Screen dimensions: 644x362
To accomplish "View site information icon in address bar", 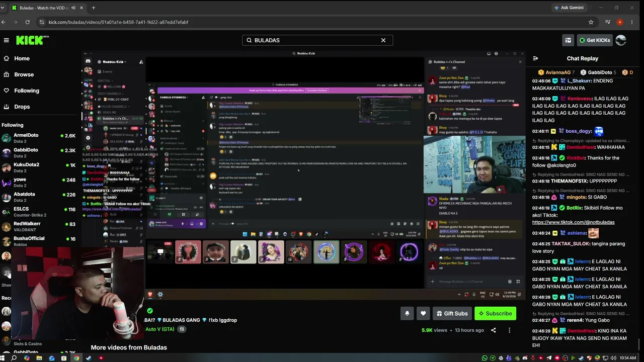I will 41,22.
